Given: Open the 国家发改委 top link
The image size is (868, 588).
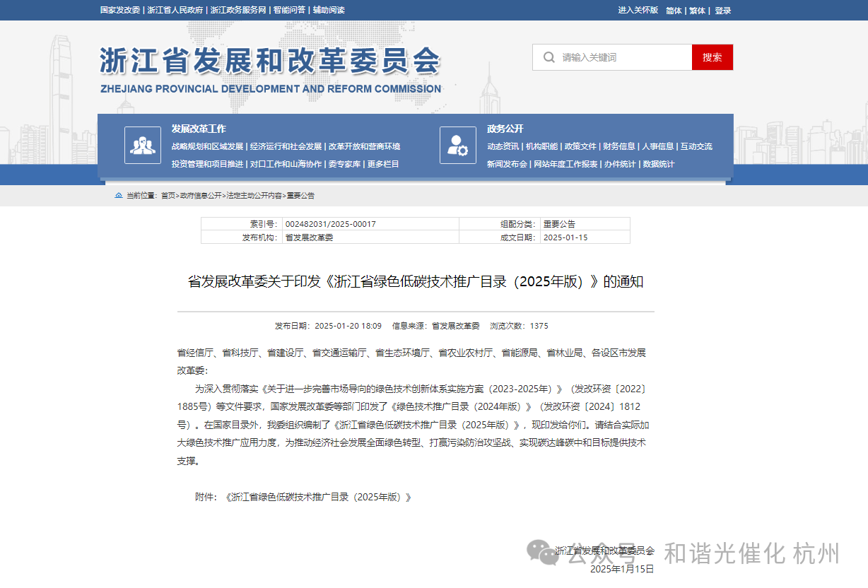Looking at the screenshot, I should pos(119,11).
